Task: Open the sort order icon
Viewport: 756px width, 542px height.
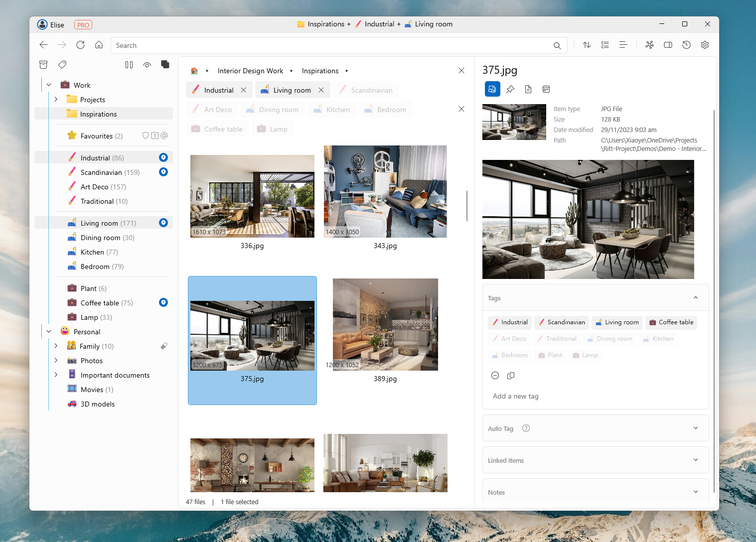Action: click(587, 45)
